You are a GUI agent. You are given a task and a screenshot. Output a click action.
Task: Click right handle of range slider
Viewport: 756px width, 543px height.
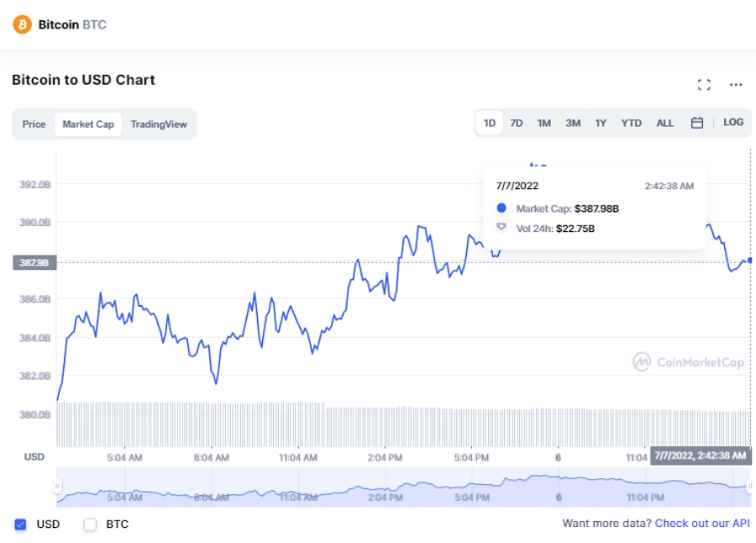pos(749,486)
